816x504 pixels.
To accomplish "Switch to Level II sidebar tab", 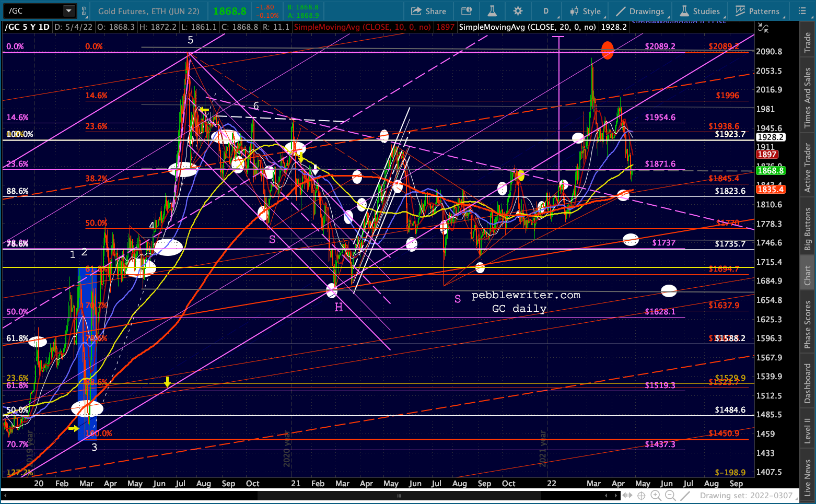I will point(808,431).
